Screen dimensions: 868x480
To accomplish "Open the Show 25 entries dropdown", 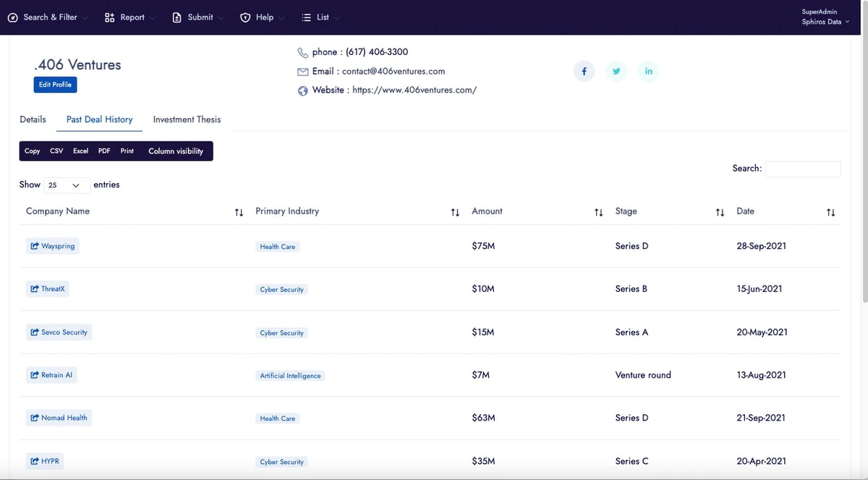I will pyautogui.click(x=67, y=185).
